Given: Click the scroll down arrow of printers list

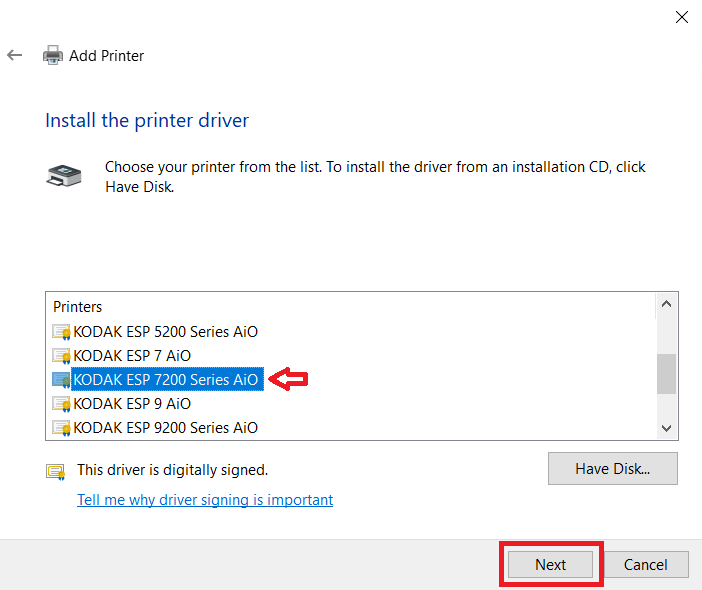Looking at the screenshot, I should click(x=666, y=428).
